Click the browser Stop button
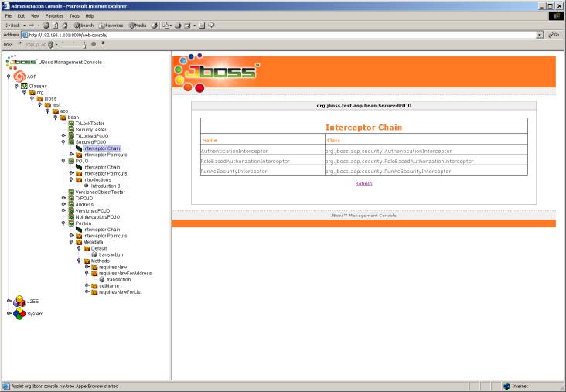 [x=46, y=26]
